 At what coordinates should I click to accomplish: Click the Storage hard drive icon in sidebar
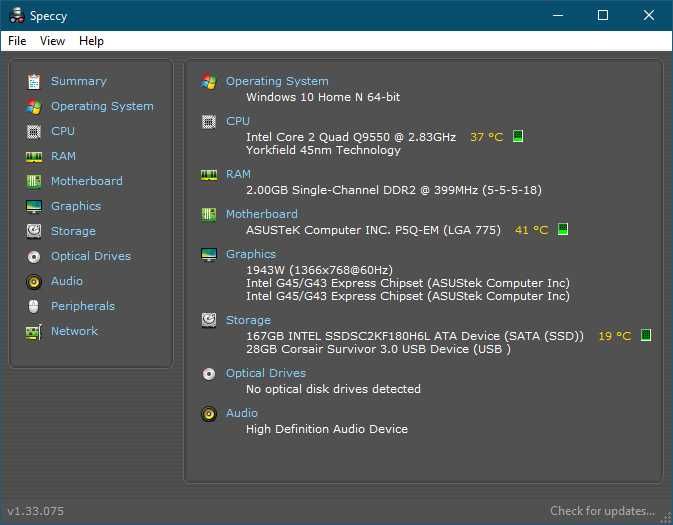coord(34,231)
